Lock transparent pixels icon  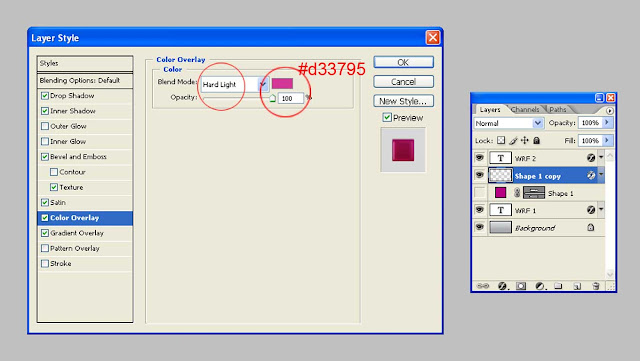(501, 140)
